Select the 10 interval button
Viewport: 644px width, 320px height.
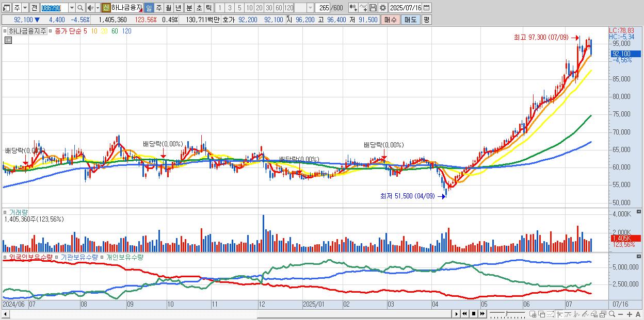pos(249,8)
